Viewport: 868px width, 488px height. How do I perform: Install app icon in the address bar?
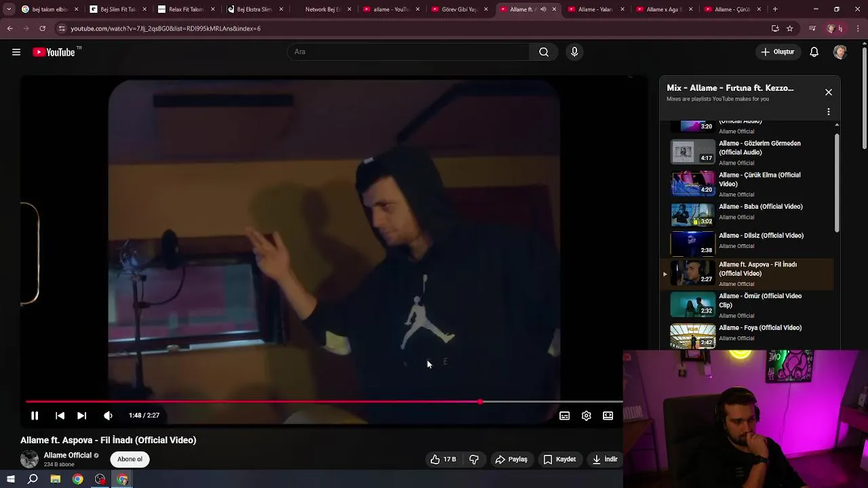click(775, 28)
